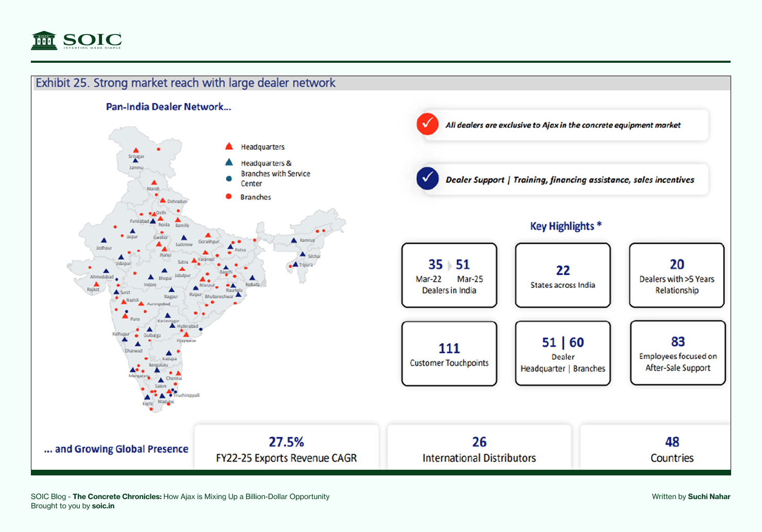Click 'The Concrete Chronicles:' blog title
This screenshot has width=762, height=532.
coord(117,496)
